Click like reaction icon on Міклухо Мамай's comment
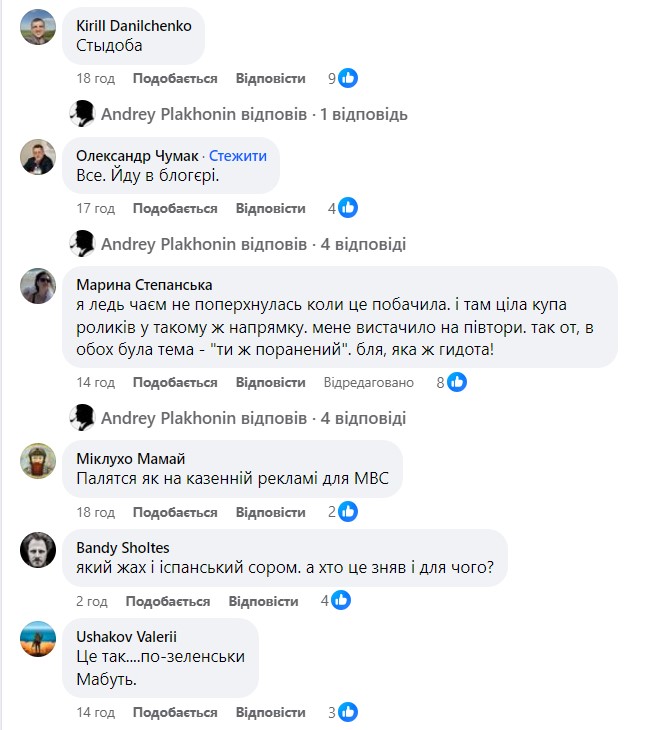The image size is (661, 730). click(348, 512)
